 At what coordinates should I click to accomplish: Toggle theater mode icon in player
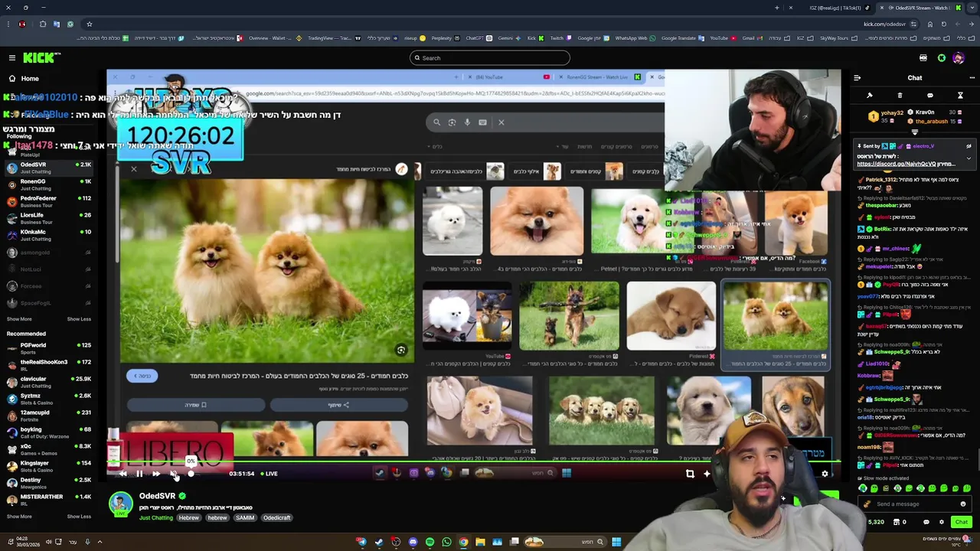[x=690, y=474]
